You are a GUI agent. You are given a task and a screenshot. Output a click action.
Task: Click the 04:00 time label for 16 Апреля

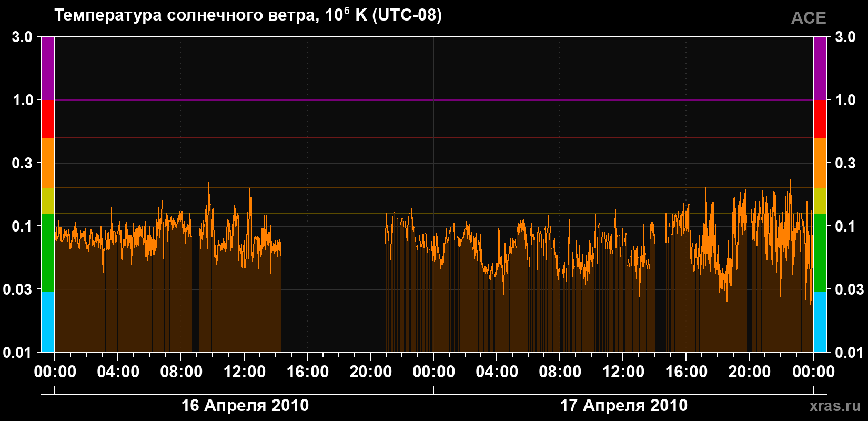coord(118,372)
